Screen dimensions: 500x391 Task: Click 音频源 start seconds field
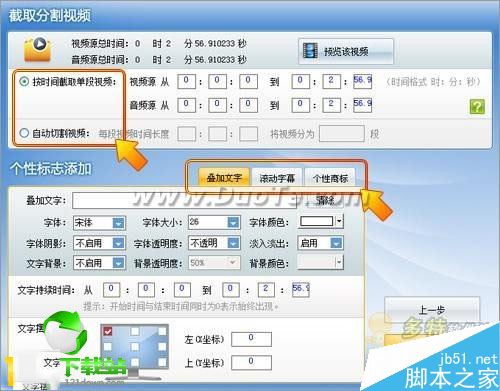click(248, 105)
